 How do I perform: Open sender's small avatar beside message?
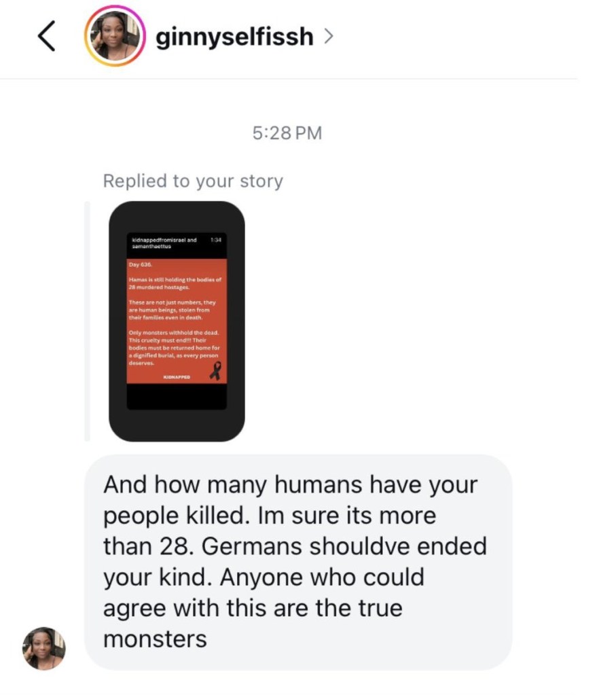44,648
